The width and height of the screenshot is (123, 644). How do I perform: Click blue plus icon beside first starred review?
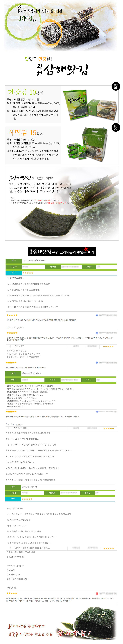coord(97,315)
